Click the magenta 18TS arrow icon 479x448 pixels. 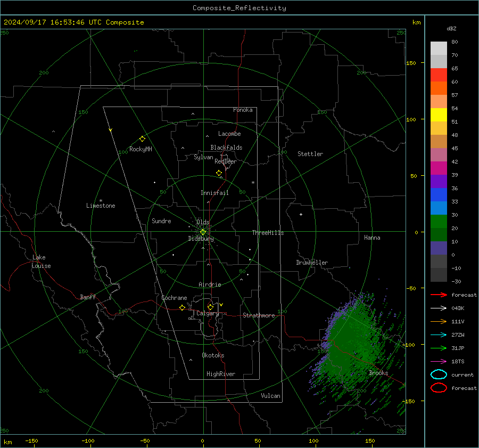(x=439, y=362)
